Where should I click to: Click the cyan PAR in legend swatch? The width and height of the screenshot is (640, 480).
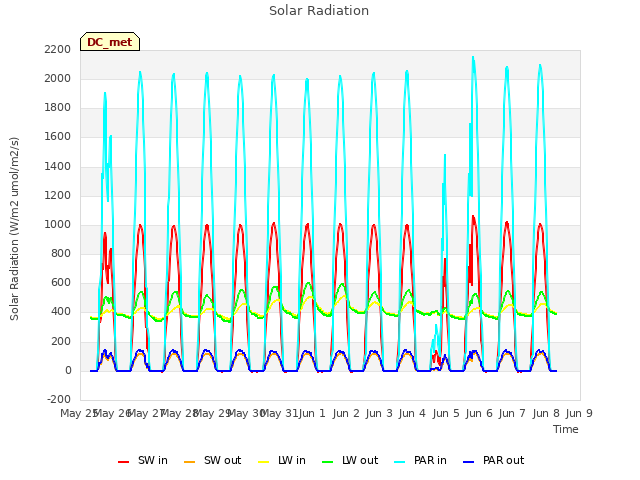tap(400, 462)
